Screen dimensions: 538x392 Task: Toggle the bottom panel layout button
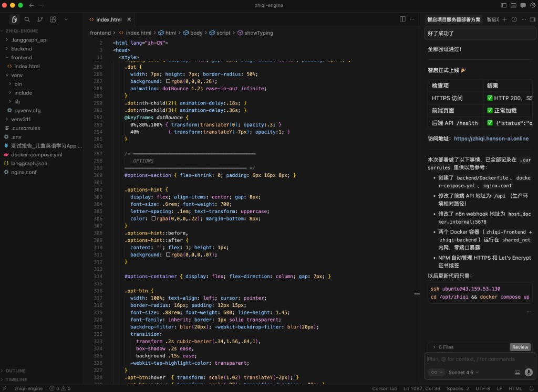[x=513, y=5]
